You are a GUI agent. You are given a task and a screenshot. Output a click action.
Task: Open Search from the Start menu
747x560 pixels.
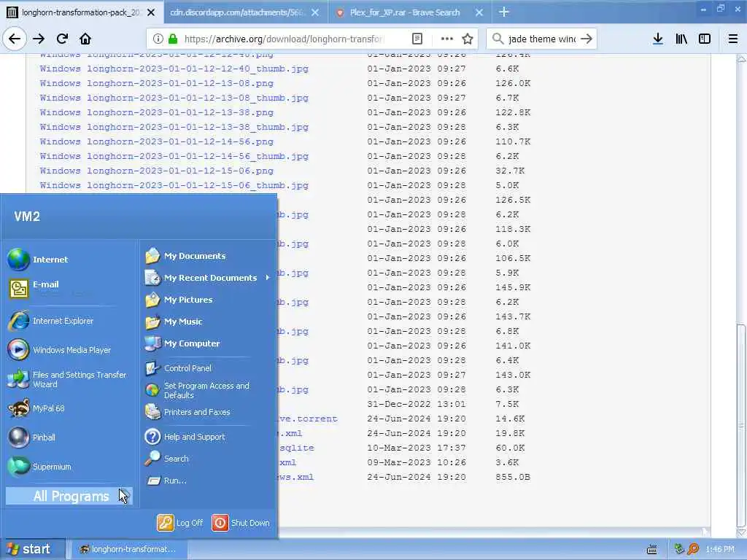pyautogui.click(x=167, y=459)
